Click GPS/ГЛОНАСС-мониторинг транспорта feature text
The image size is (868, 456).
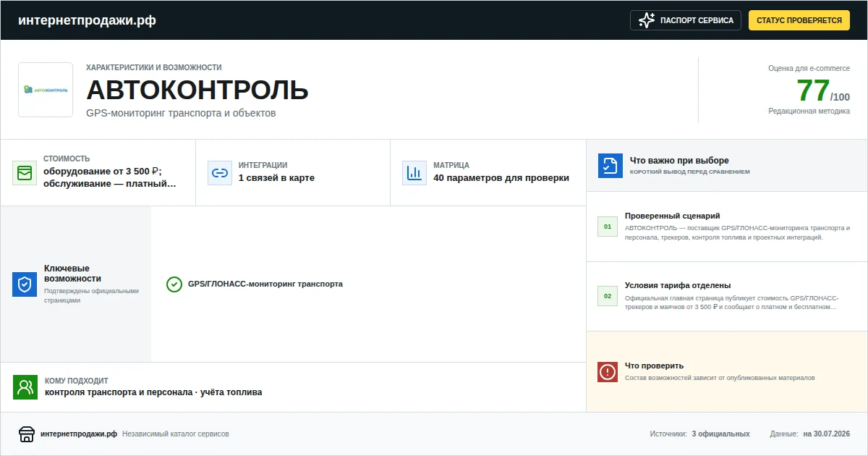[x=265, y=284]
